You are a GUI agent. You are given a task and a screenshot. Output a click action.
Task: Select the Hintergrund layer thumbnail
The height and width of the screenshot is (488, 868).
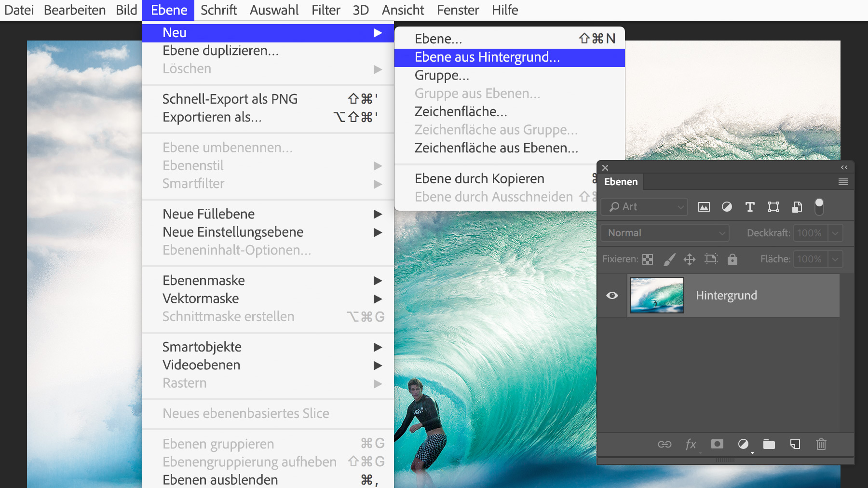657,295
